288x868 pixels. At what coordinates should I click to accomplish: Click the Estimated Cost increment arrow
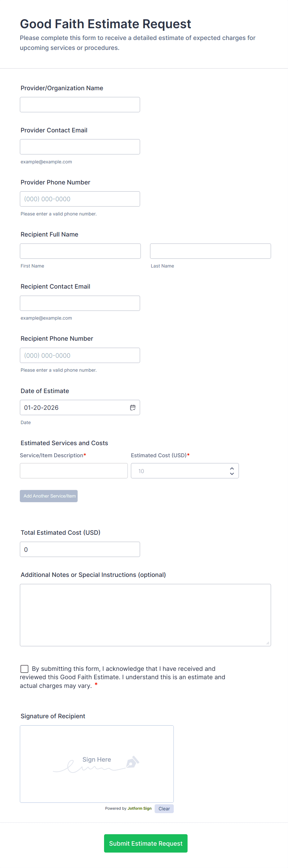point(232,468)
